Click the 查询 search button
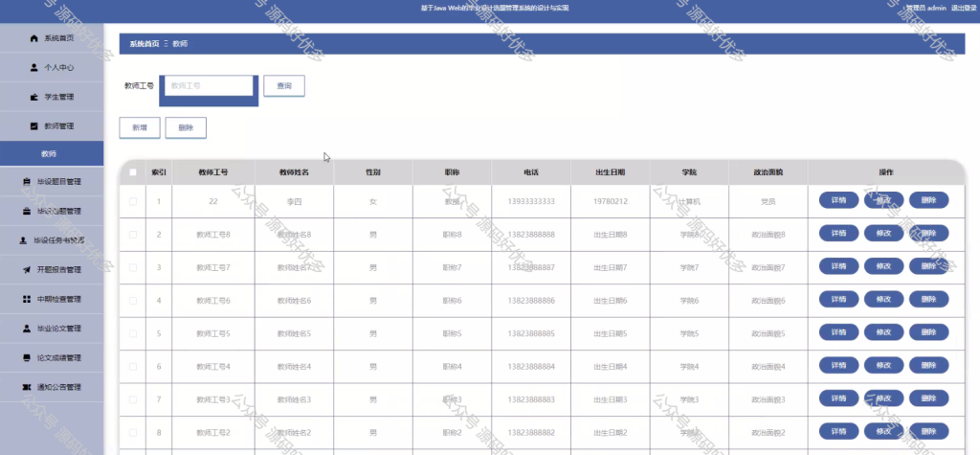The image size is (980, 455). [x=283, y=86]
